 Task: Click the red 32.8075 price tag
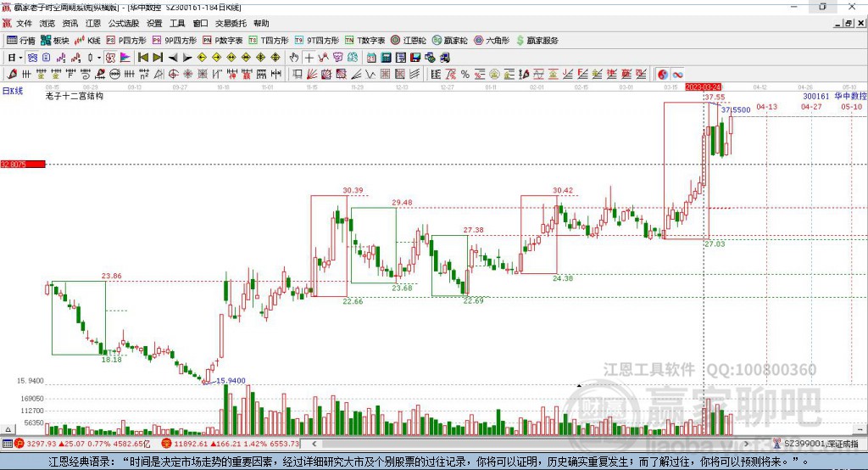pos(23,164)
